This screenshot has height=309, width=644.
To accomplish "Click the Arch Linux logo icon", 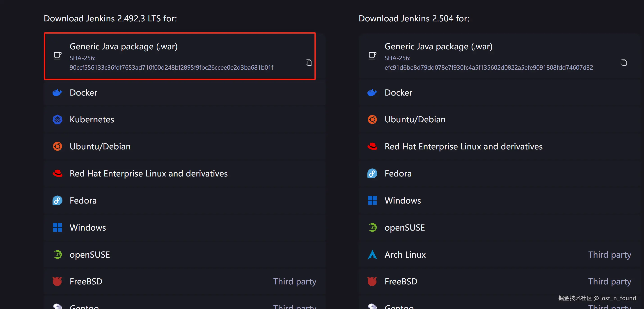I will (372, 254).
